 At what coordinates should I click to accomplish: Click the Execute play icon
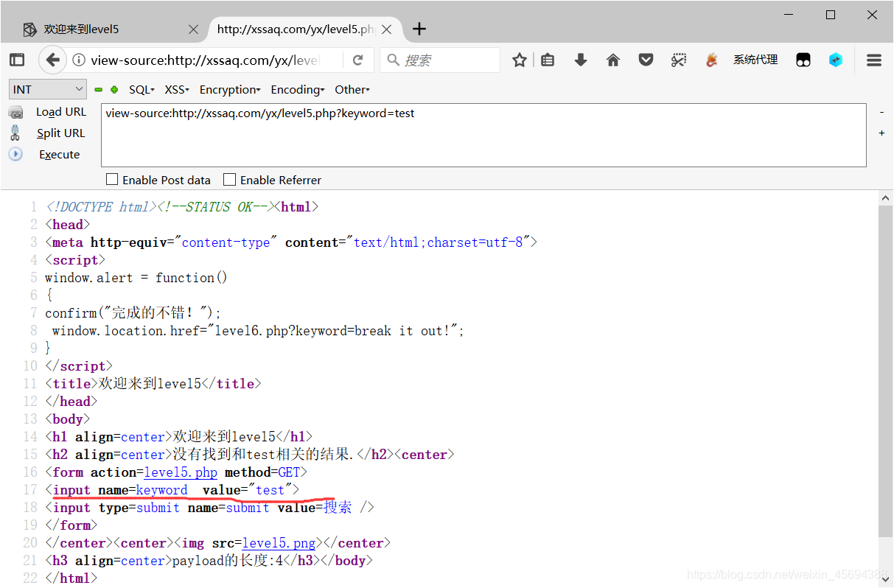pyautogui.click(x=15, y=155)
